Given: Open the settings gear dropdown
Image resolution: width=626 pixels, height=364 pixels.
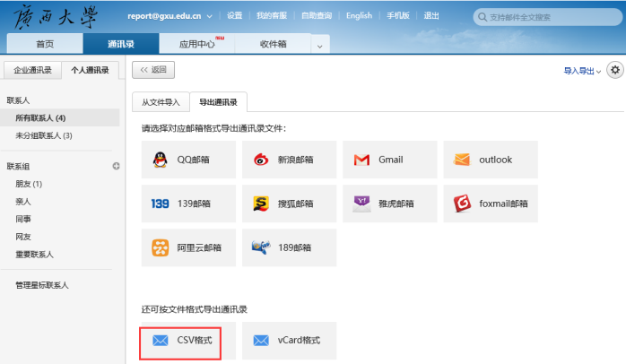Looking at the screenshot, I should coord(615,70).
